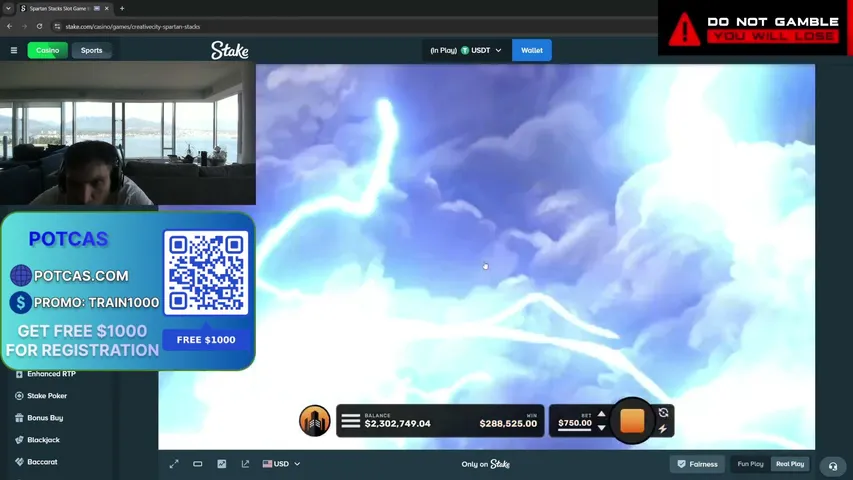Open live stats chart icon
The width and height of the screenshot is (853, 480).
221,464
